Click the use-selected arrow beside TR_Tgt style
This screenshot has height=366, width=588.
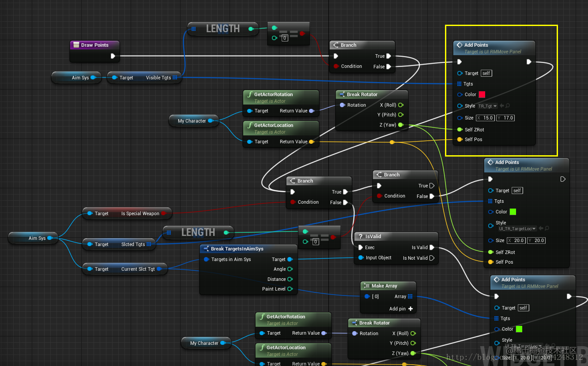tap(502, 106)
